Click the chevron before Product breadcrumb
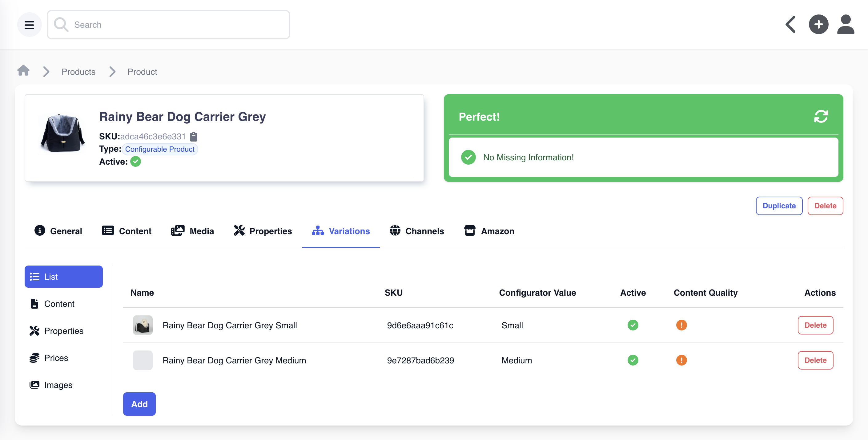 [112, 72]
